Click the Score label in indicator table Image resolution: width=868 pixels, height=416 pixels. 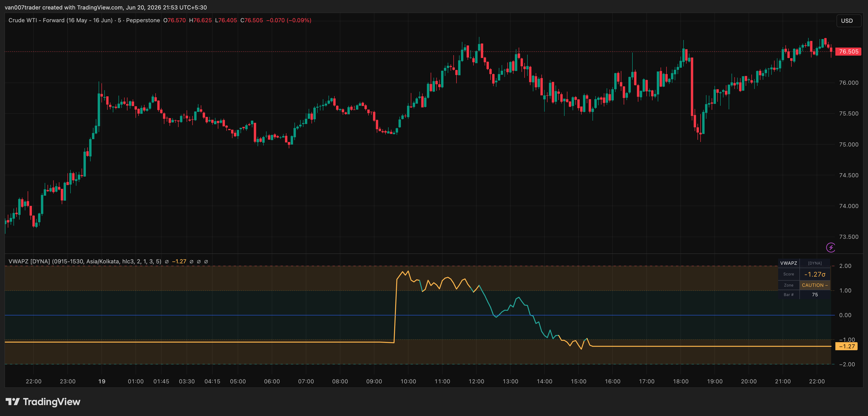click(789, 274)
